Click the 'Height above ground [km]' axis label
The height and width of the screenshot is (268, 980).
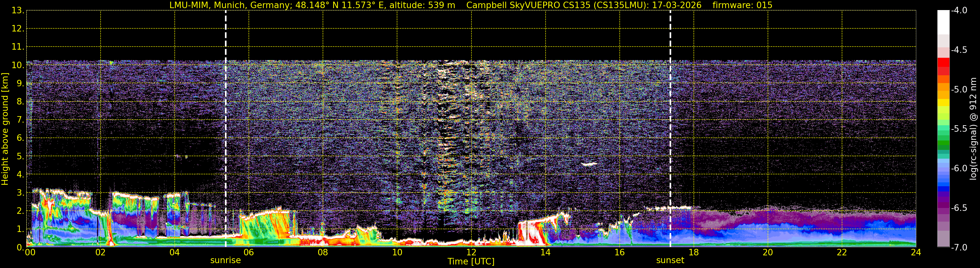pyautogui.click(x=5, y=129)
